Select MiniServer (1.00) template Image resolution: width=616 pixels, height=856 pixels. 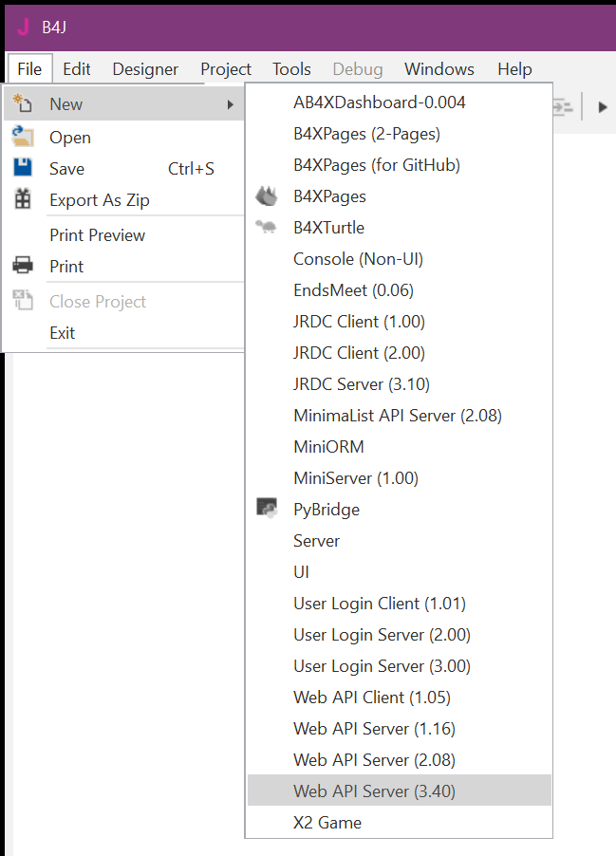point(400,477)
